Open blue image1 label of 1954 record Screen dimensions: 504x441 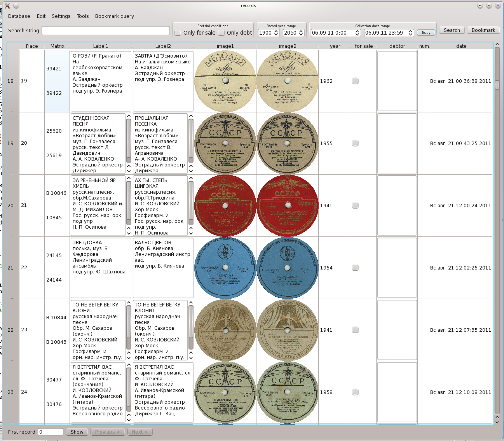tap(225, 268)
